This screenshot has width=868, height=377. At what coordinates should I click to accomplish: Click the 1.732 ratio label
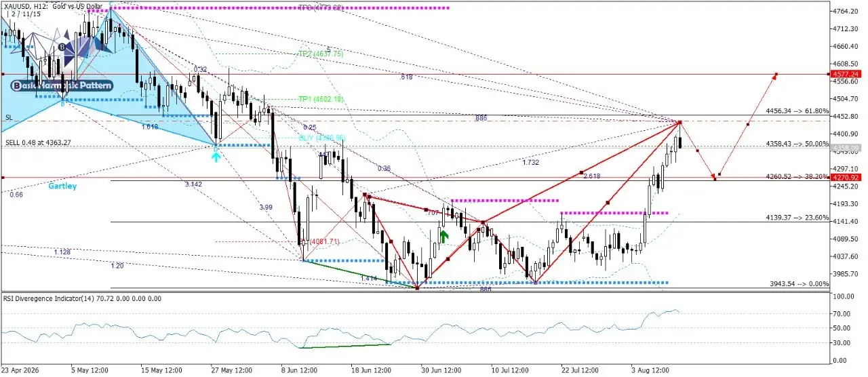(532, 163)
